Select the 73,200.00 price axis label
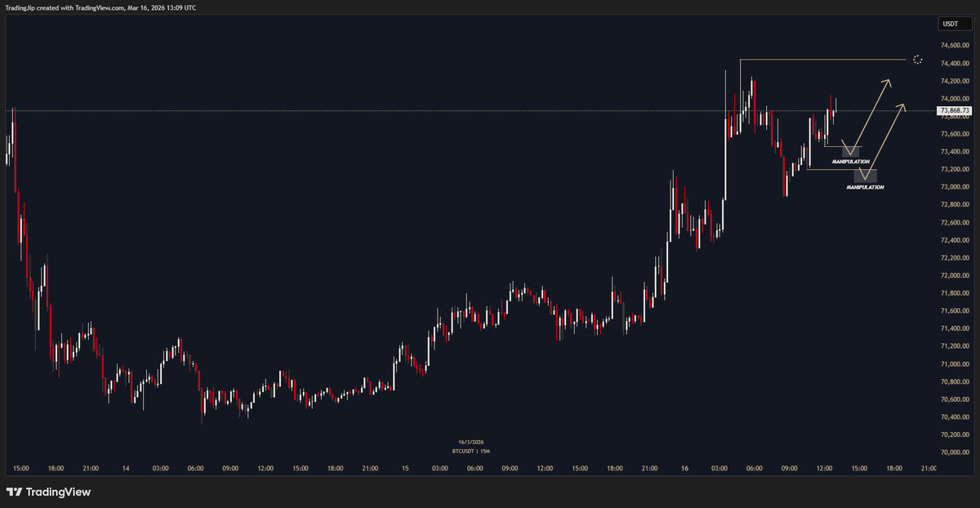 [x=955, y=170]
